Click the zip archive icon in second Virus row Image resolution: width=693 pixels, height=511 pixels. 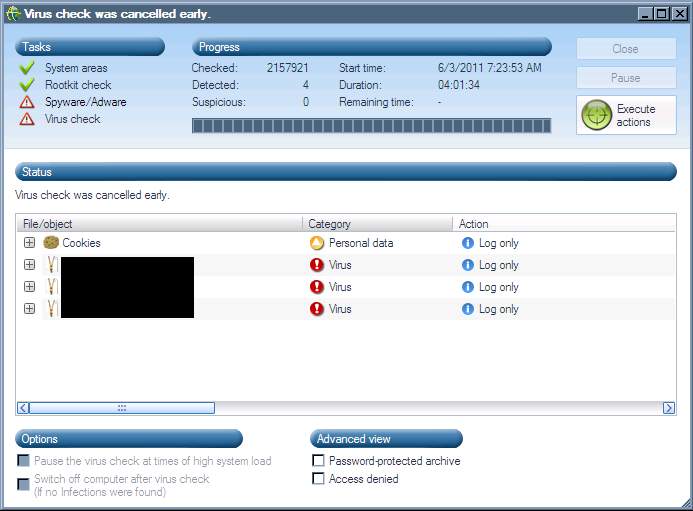[x=52, y=287]
